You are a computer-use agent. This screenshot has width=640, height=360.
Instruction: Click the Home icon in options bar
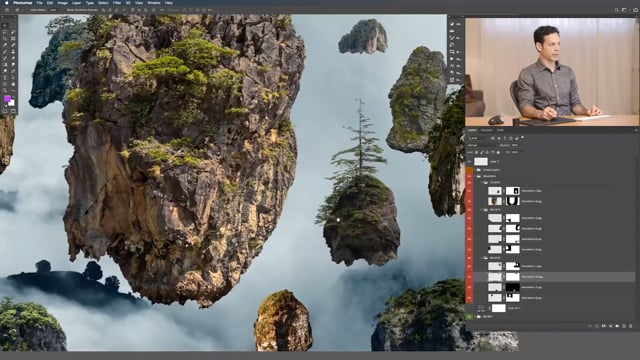[x=7, y=10]
